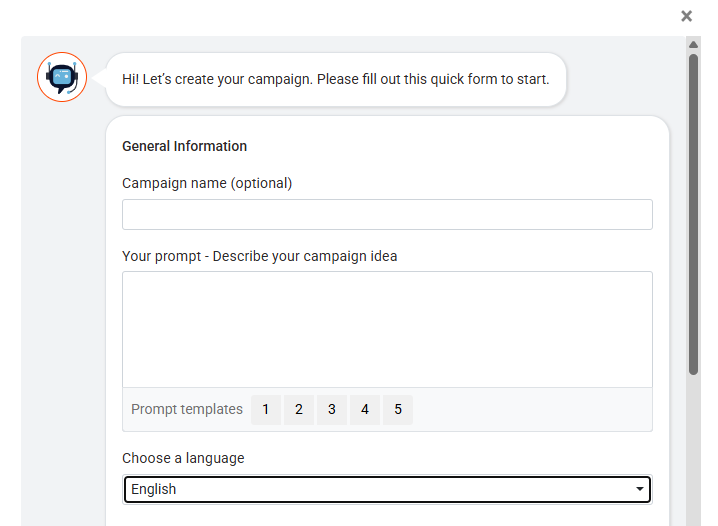Click the General Information heading

(x=185, y=146)
